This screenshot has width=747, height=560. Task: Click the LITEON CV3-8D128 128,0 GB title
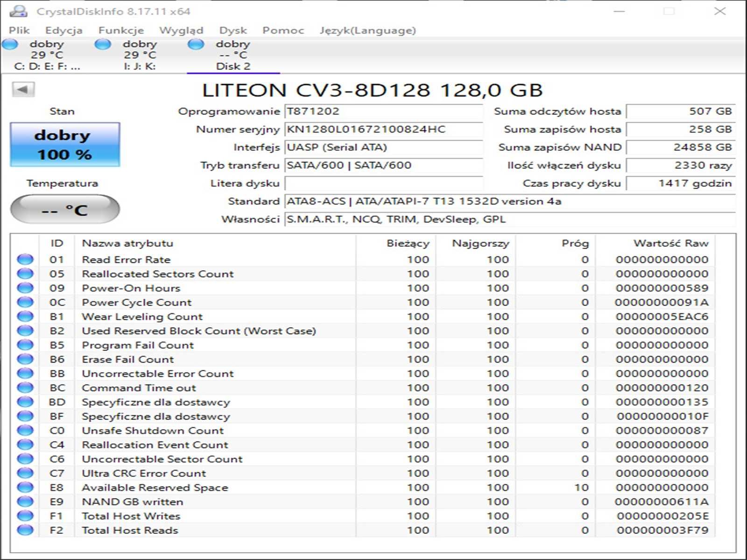click(x=372, y=90)
